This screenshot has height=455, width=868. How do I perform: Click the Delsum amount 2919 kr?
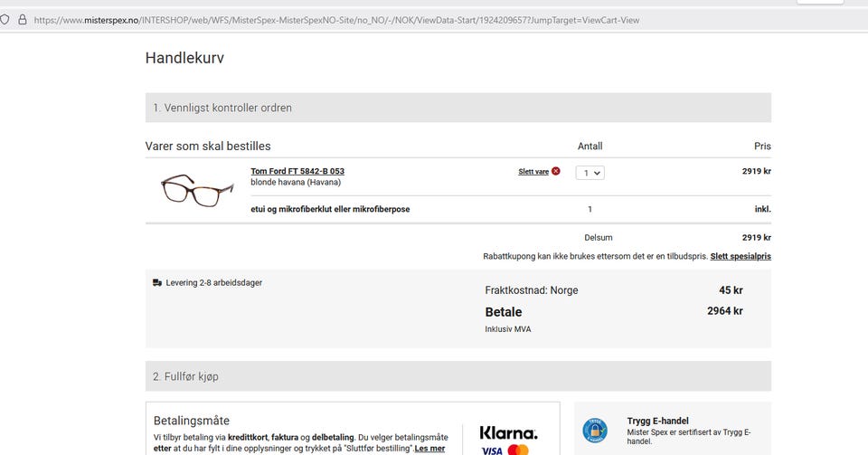757,238
